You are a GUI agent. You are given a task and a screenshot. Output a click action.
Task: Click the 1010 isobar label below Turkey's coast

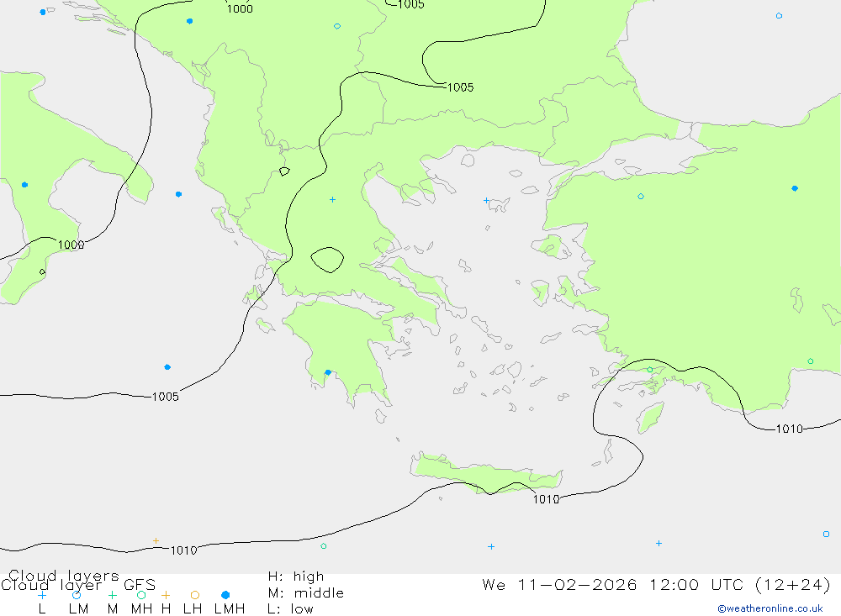coord(790,429)
